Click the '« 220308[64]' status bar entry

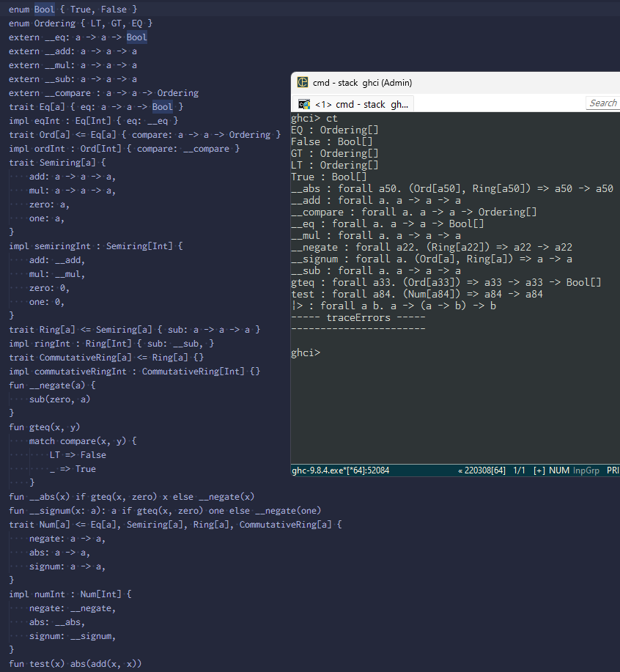pos(481,470)
